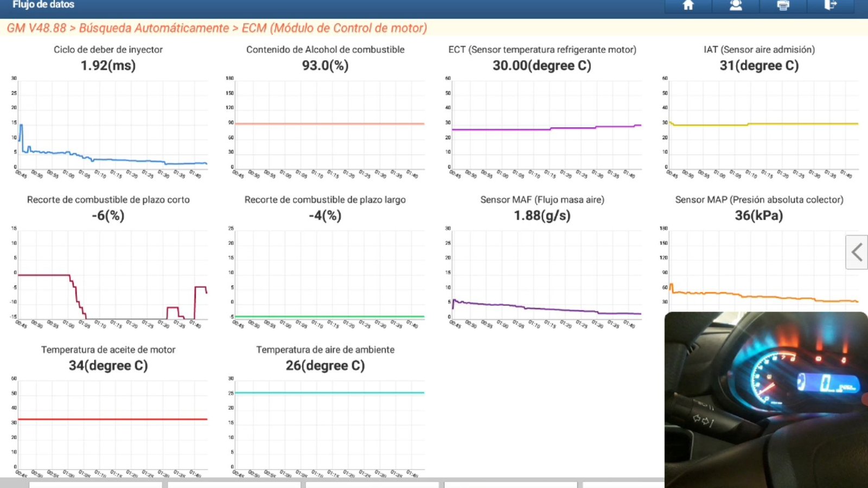Click the exit door icon
The height and width of the screenshot is (488, 868).
(x=830, y=5)
